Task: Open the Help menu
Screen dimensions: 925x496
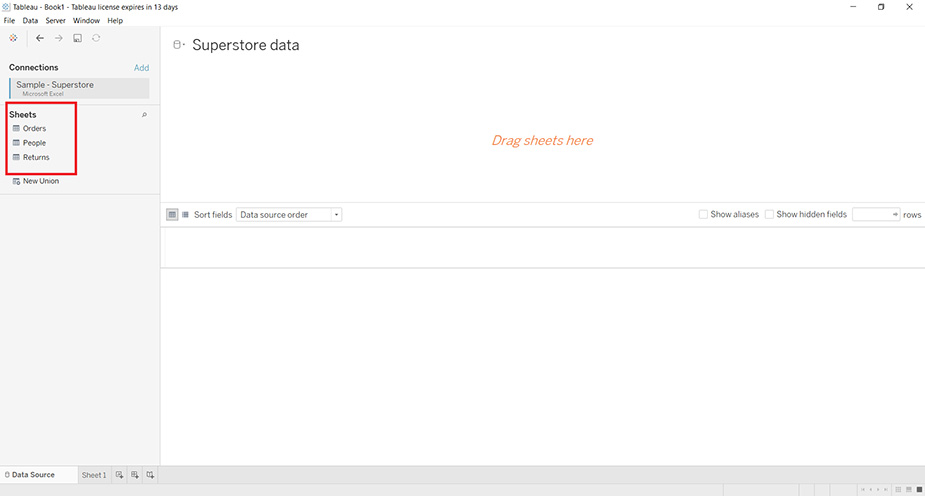Action: pos(115,21)
